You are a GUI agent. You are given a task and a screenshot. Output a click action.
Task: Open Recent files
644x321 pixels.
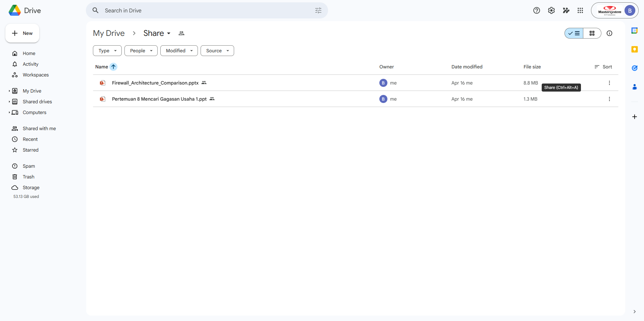30,139
